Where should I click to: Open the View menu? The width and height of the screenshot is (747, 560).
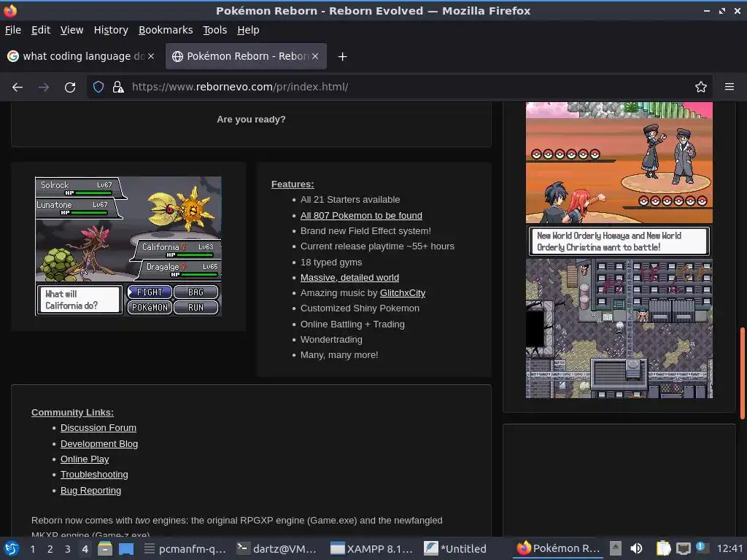[71, 30]
